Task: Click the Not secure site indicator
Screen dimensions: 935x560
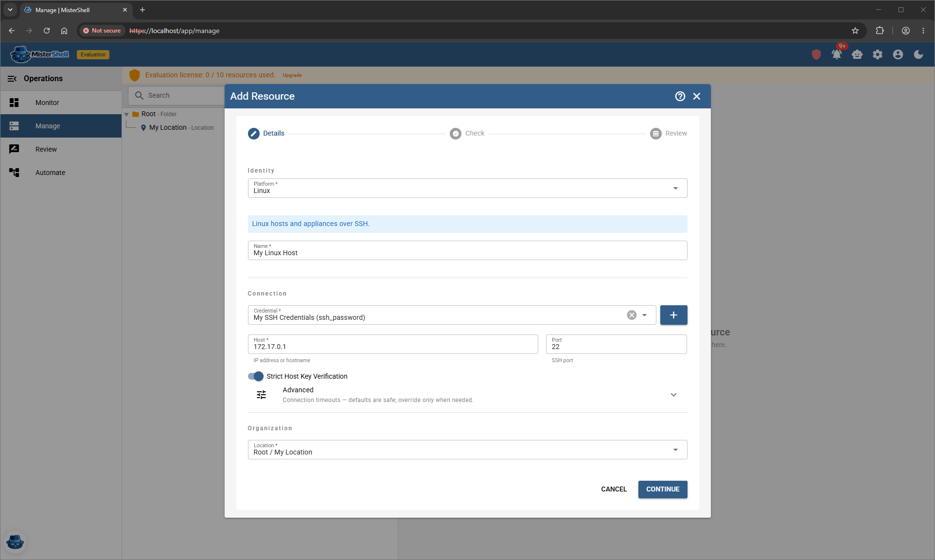Action: click(102, 31)
